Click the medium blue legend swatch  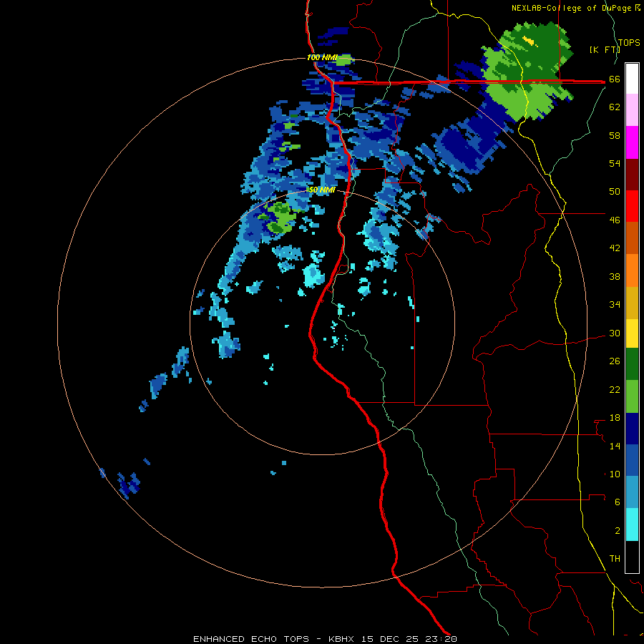coord(632,460)
